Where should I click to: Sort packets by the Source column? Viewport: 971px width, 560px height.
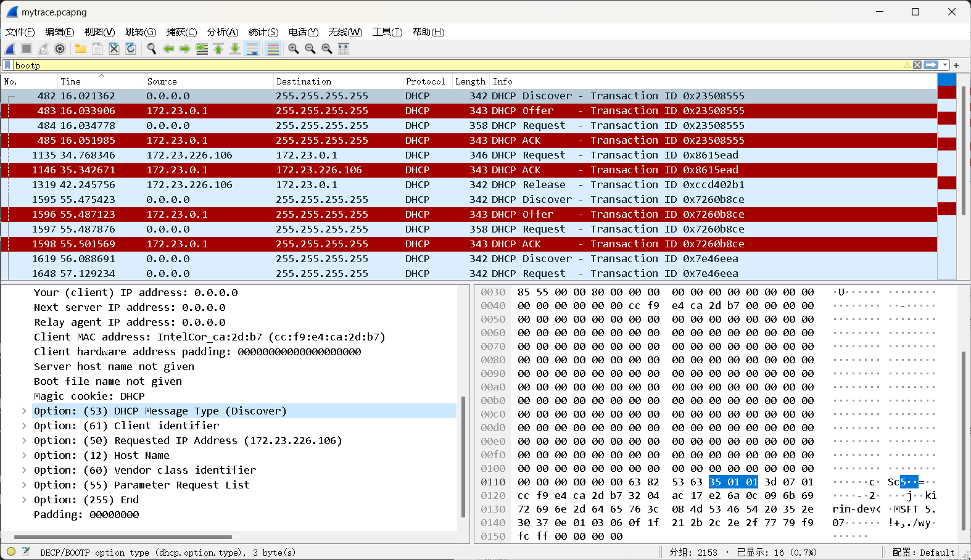(209, 81)
